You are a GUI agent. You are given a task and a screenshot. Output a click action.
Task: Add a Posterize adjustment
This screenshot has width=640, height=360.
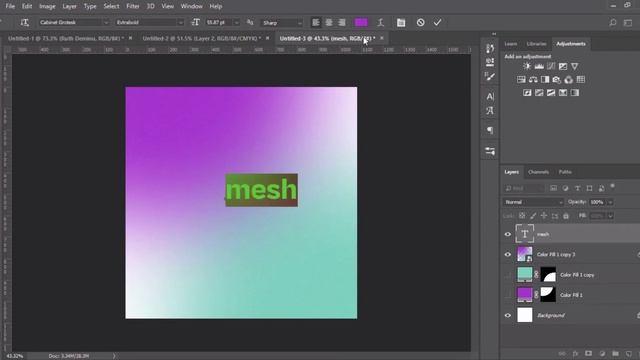coord(539,93)
